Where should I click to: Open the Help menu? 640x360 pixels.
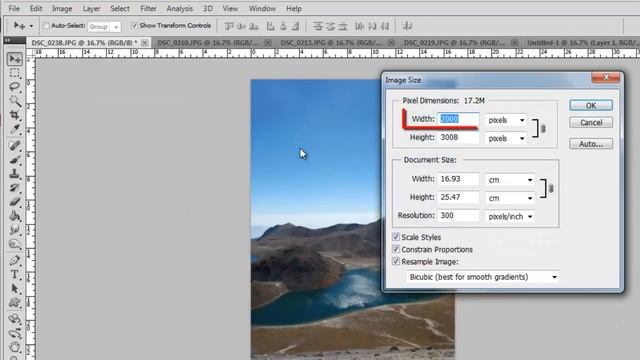pos(294,8)
